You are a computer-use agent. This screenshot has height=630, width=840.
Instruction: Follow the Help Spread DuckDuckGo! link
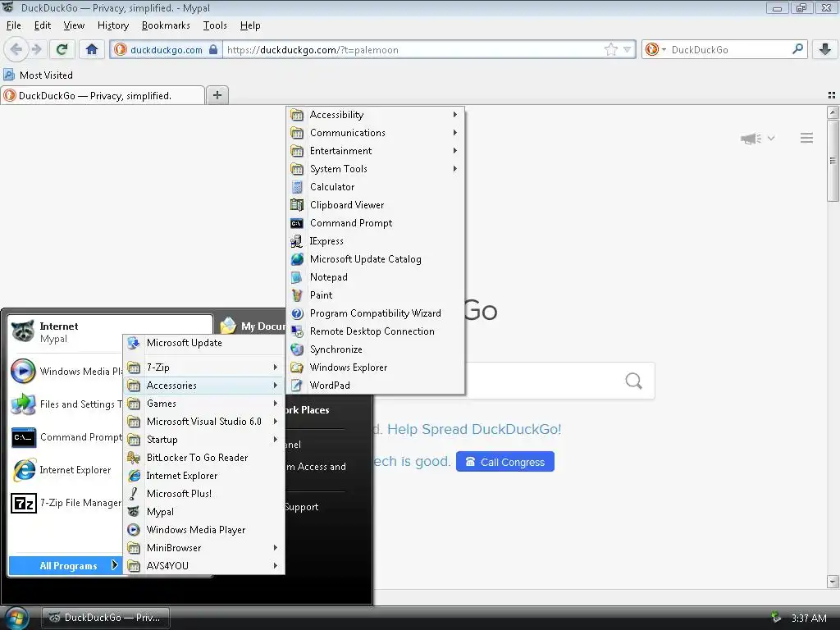[x=474, y=429]
